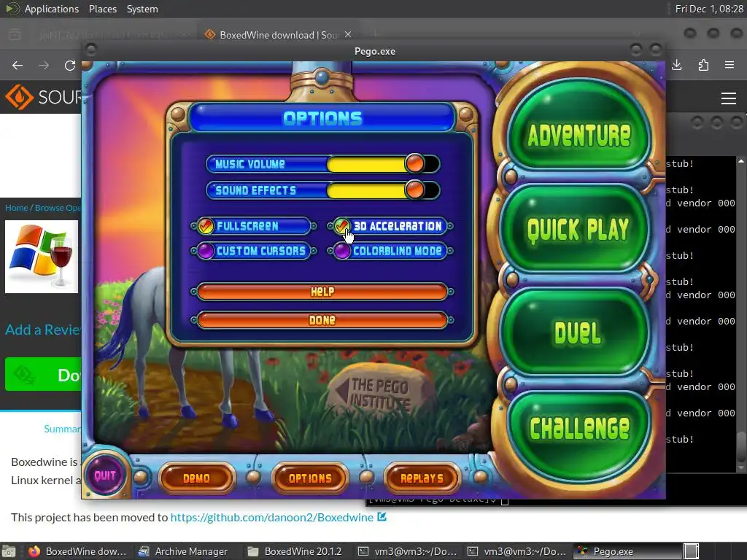Open the Add a Review link

tap(43, 330)
